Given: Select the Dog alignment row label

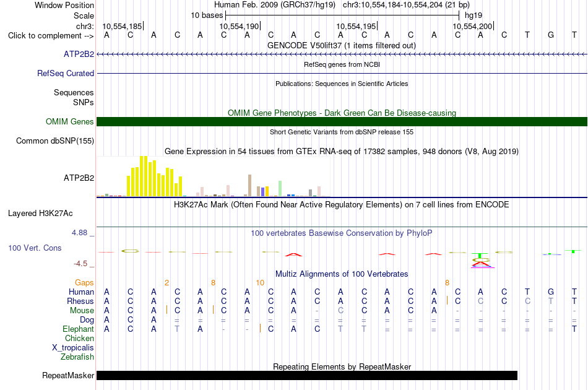Looking at the screenshot, I should (87, 320).
